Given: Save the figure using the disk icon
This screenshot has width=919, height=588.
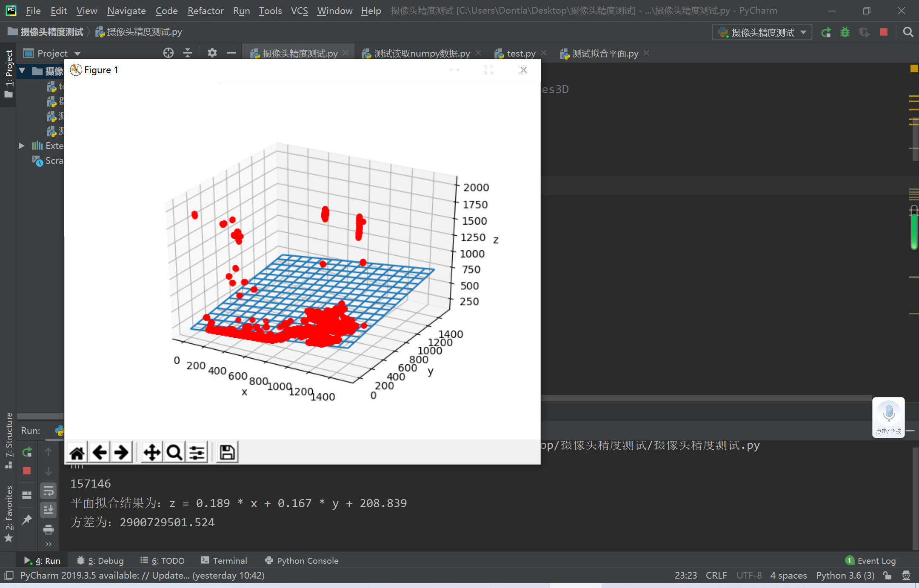Looking at the screenshot, I should tap(226, 452).
